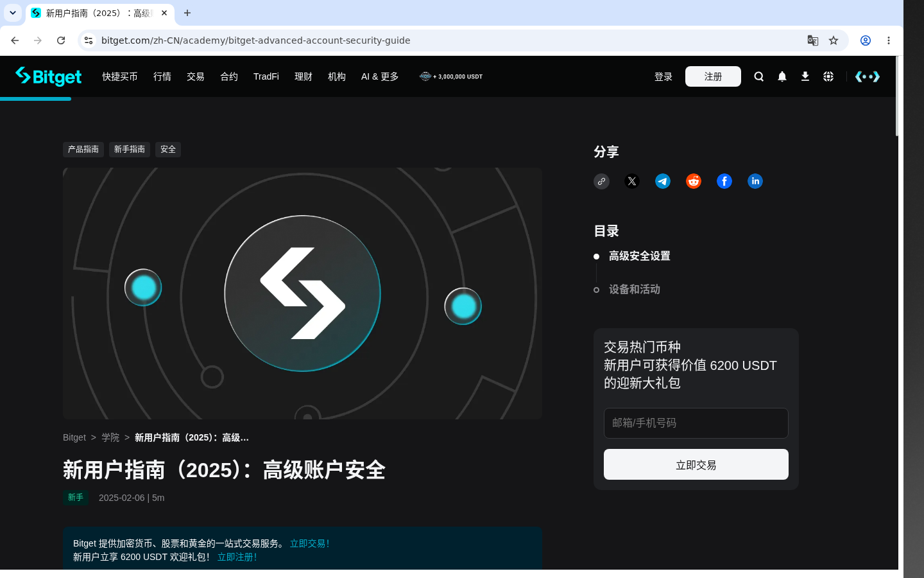Open the 理财 menu
The image size is (924, 578).
pos(304,76)
